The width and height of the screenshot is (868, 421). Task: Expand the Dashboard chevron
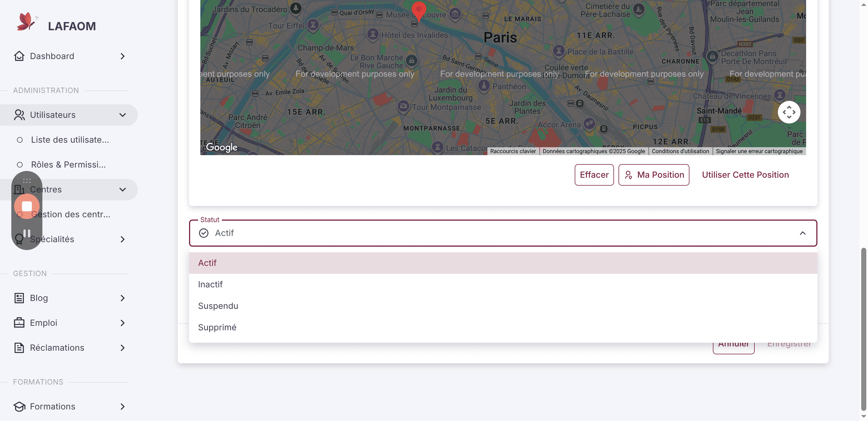(123, 56)
